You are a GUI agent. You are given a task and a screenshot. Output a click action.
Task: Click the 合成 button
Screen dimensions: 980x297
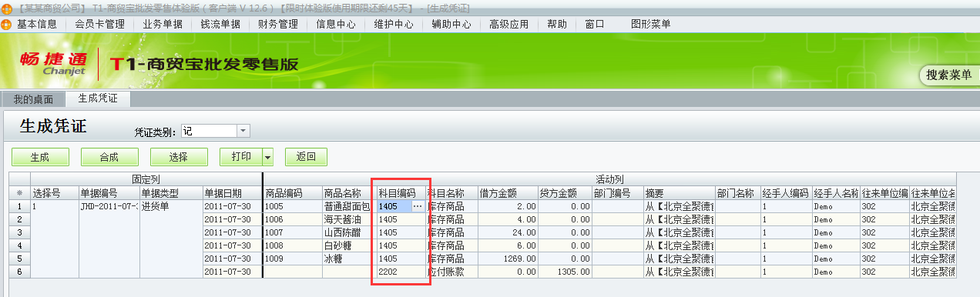click(x=109, y=157)
